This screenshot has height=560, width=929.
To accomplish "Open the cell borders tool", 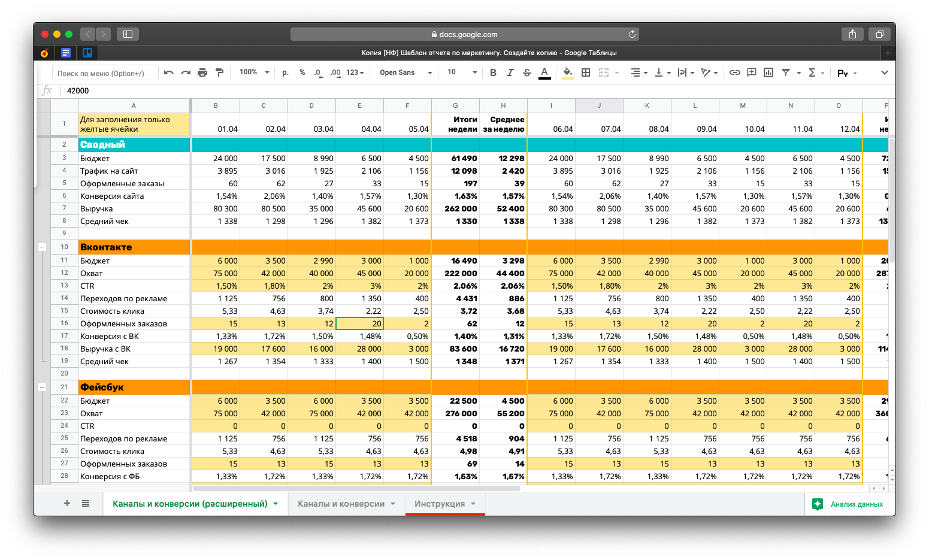I will click(586, 72).
